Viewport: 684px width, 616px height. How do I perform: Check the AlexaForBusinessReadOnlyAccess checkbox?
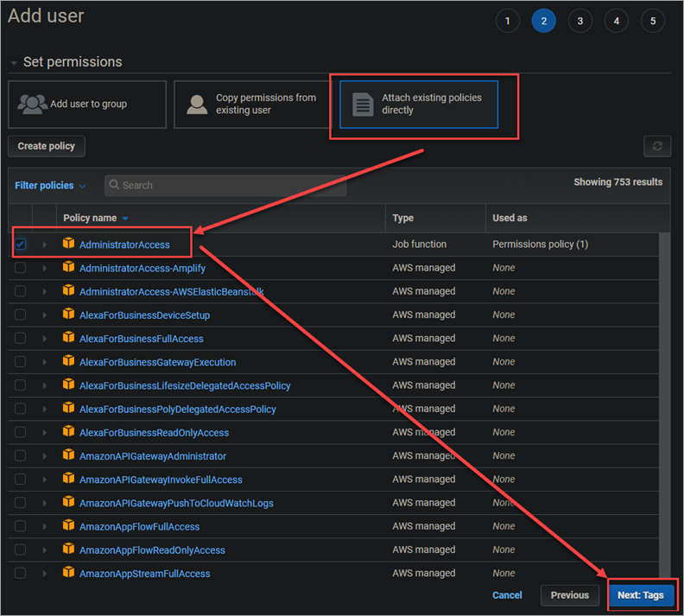point(20,432)
